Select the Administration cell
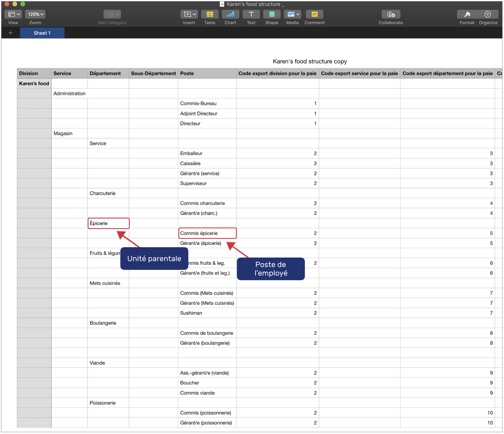504x434 pixels. (x=69, y=93)
